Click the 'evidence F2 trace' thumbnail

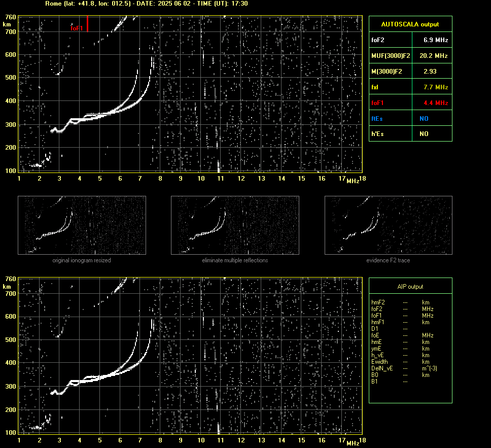[389, 225]
